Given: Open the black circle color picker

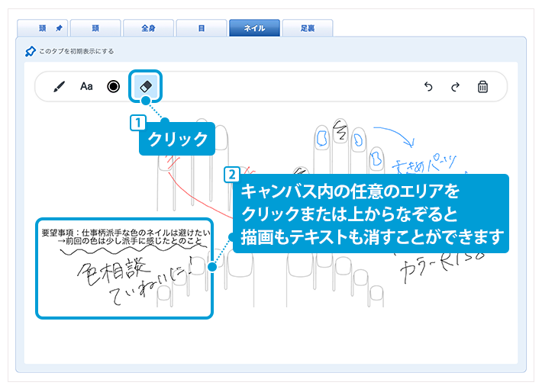Looking at the screenshot, I should 114,86.
